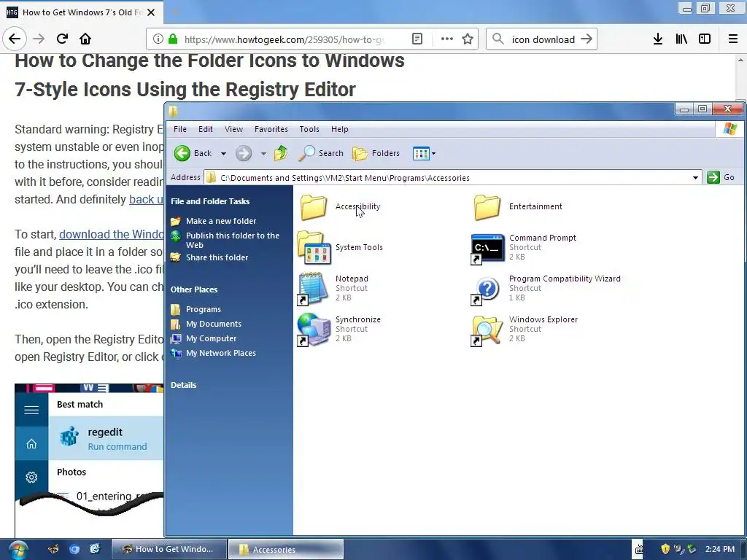Screen dimensions: 747x560
Task: Switch to How to Get Windo taskbar button
Action: pos(169,550)
